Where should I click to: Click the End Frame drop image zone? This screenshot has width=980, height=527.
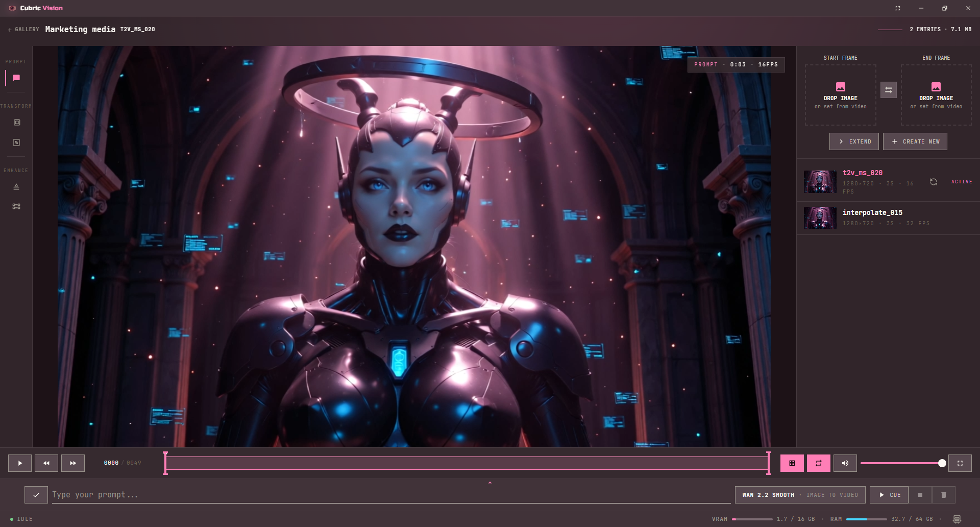pos(936,95)
